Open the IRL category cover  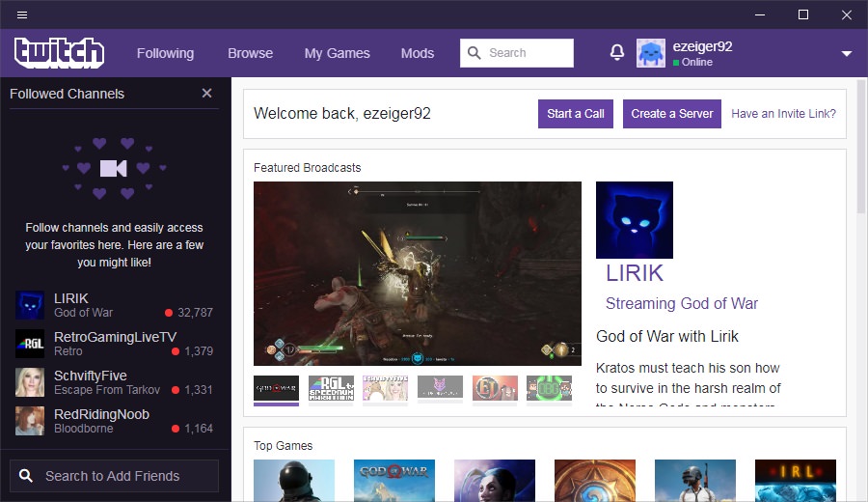click(x=796, y=481)
